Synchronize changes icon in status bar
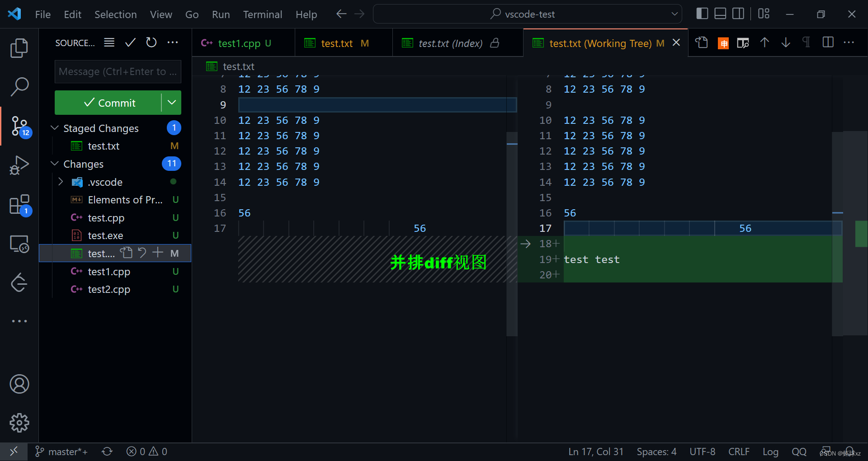Image resolution: width=868 pixels, height=461 pixels. click(x=107, y=452)
